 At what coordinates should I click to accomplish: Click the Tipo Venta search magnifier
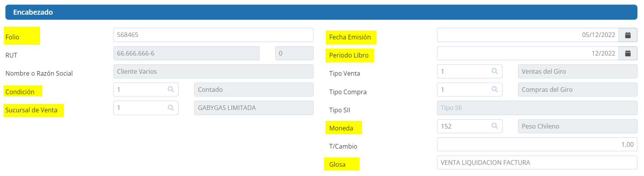click(x=495, y=71)
